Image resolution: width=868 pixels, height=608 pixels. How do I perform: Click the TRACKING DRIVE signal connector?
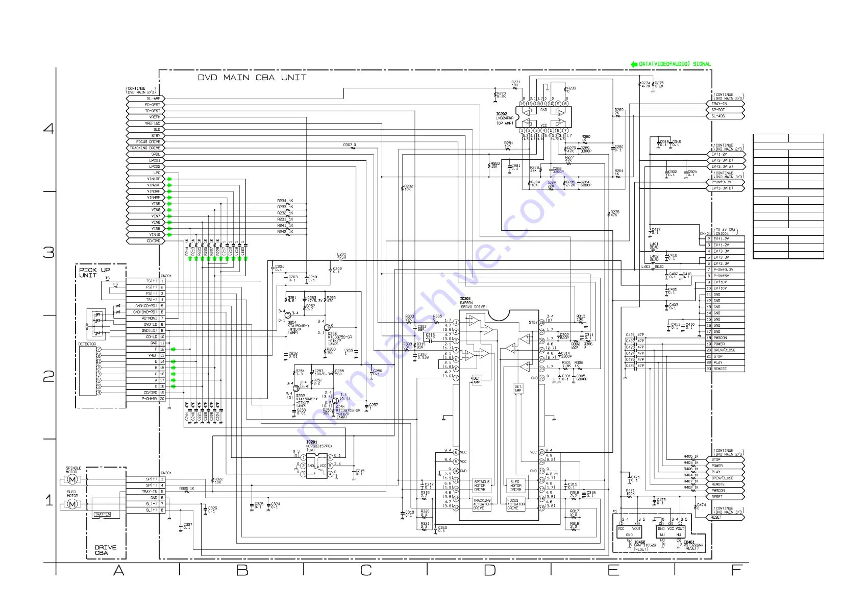pos(146,148)
